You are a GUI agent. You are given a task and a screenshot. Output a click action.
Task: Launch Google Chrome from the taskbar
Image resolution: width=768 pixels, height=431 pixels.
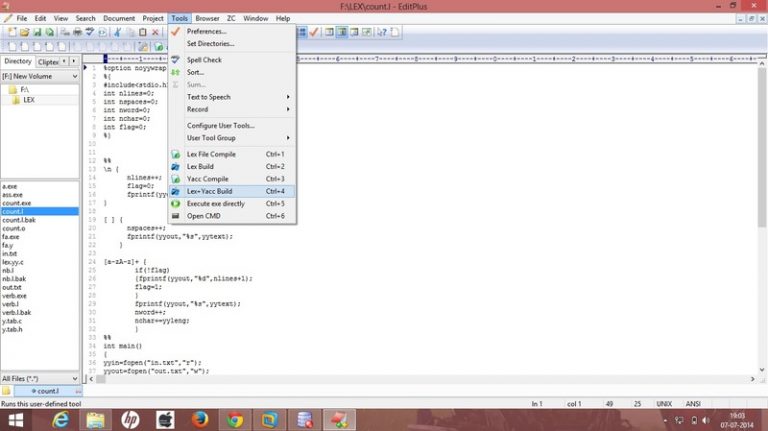tap(235, 420)
